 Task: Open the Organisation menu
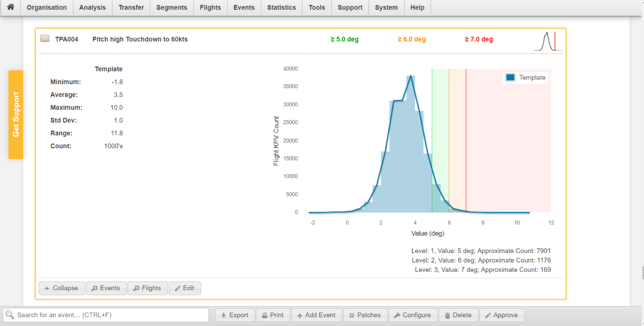point(47,8)
